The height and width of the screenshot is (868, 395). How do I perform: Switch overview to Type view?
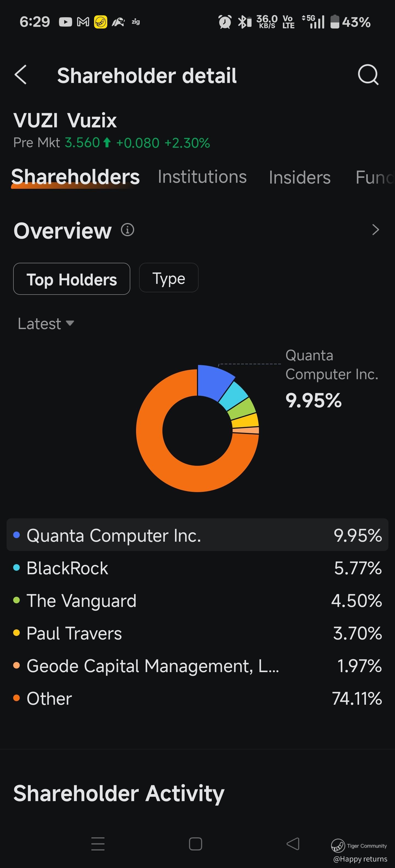tap(169, 278)
